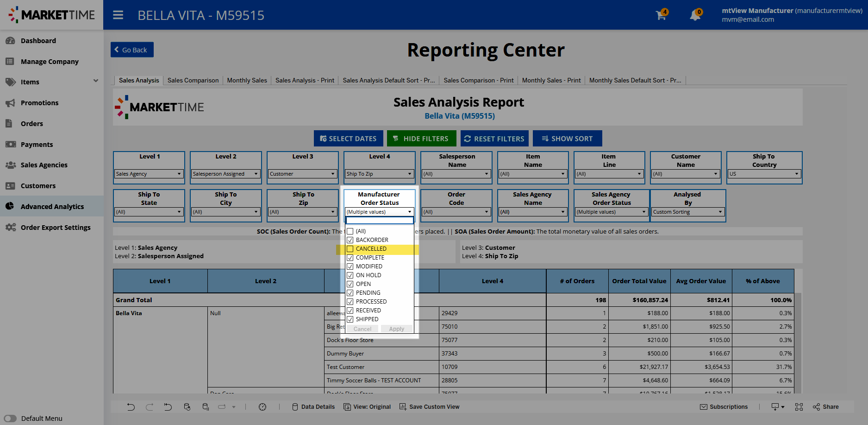
Task: Toggle the Default Menu switch
Action: [10, 419]
